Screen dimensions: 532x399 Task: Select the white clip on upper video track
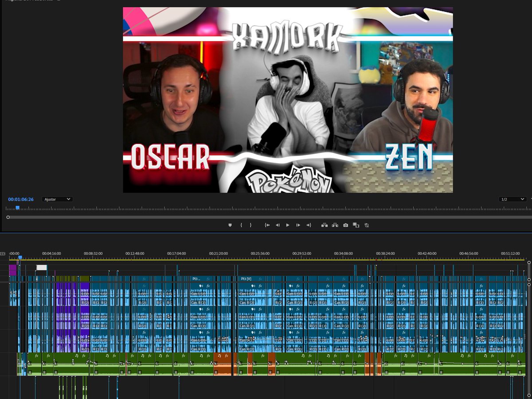pos(41,267)
